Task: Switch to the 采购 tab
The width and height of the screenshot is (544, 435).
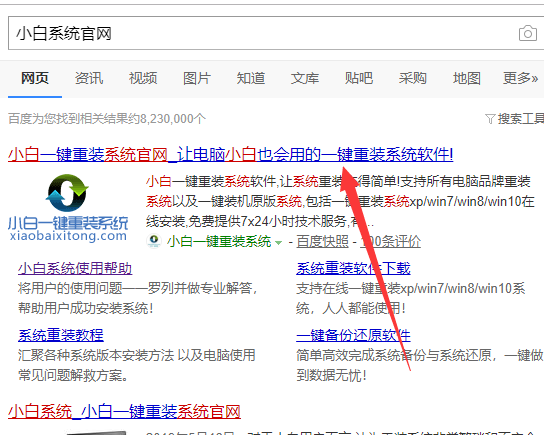Action: tap(413, 78)
